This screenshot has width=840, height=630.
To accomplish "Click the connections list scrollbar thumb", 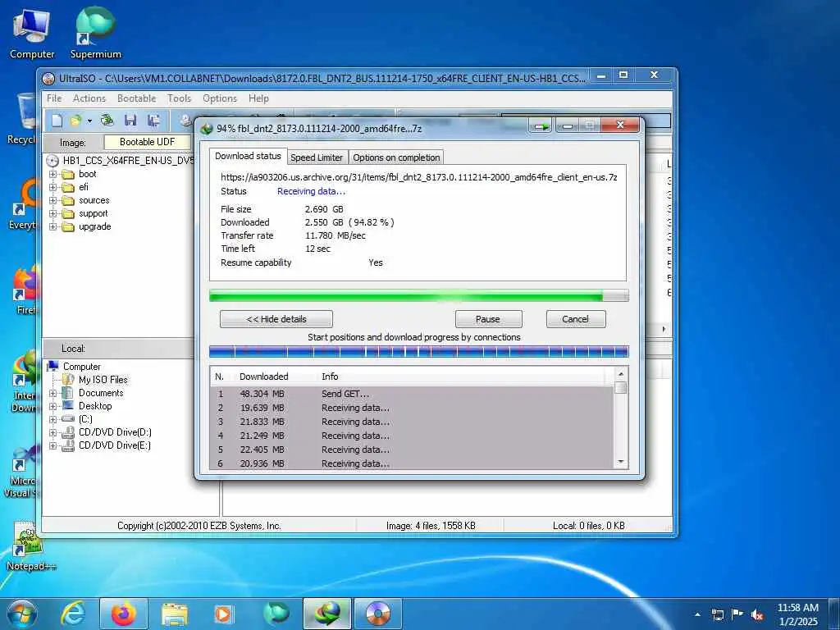I will (621, 388).
